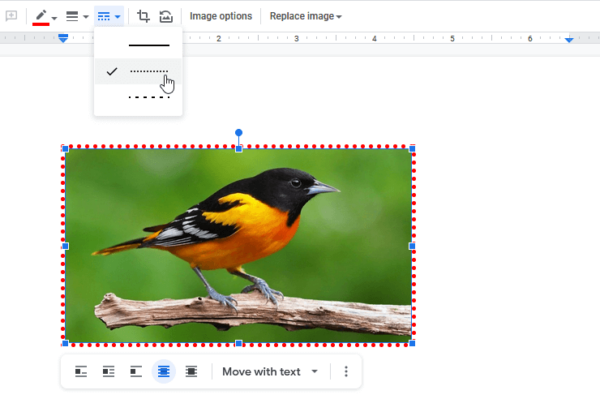Open three-dot more options menu
The height and width of the screenshot is (416, 600).
[x=346, y=372]
